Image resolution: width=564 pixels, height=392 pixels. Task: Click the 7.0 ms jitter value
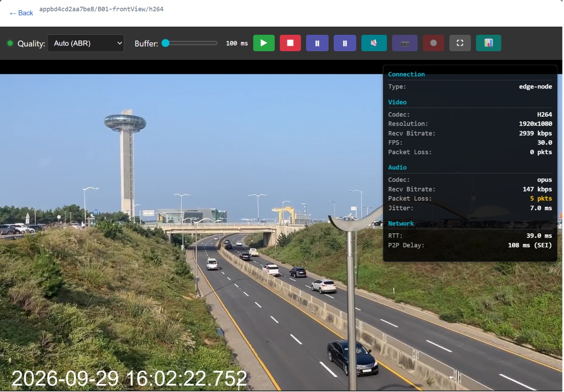point(541,208)
